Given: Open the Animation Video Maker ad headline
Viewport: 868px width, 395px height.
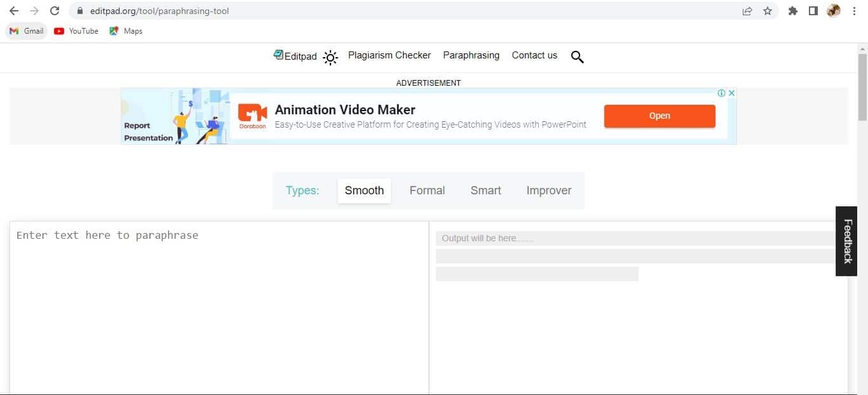Looking at the screenshot, I should 345,110.
